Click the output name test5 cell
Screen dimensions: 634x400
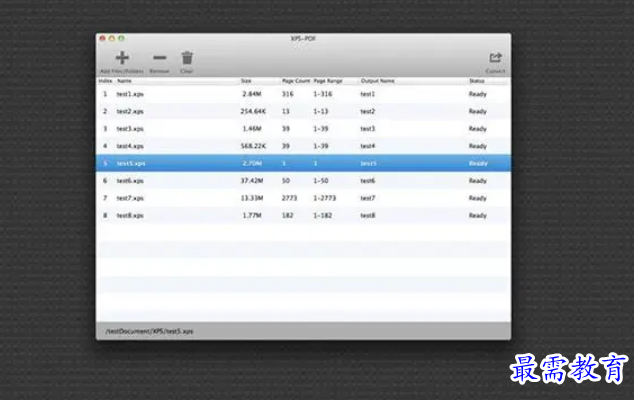(x=368, y=163)
